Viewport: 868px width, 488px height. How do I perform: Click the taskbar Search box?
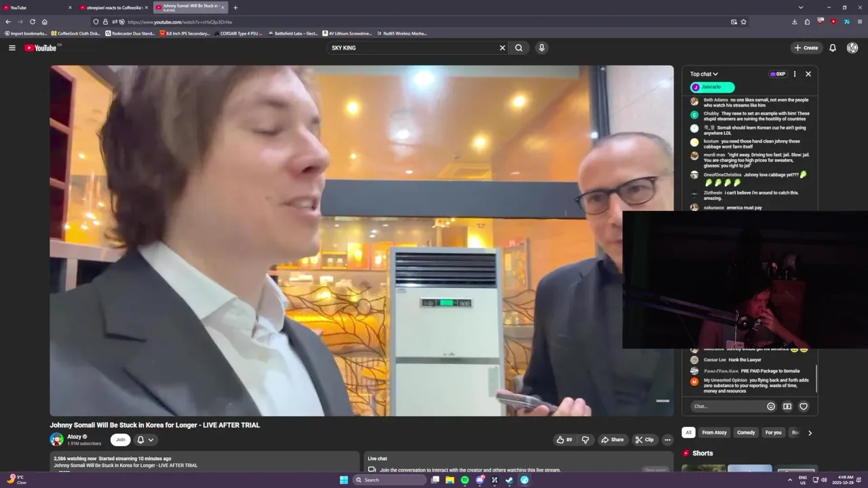[389, 480]
